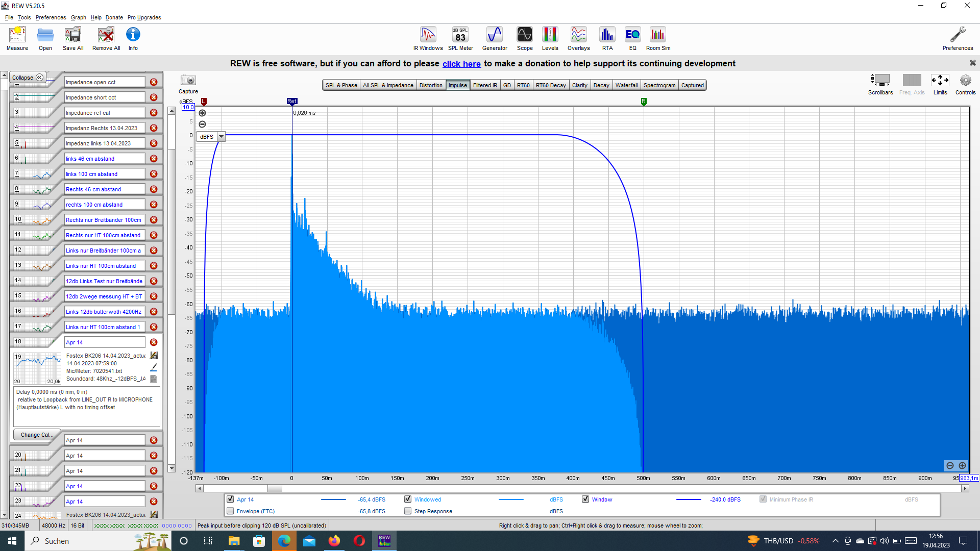Switch to the Spectrogram tab
980x551 pixels.
pyautogui.click(x=659, y=85)
